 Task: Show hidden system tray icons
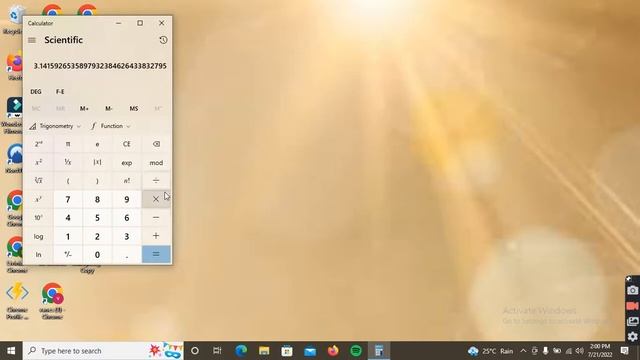[x=523, y=351]
